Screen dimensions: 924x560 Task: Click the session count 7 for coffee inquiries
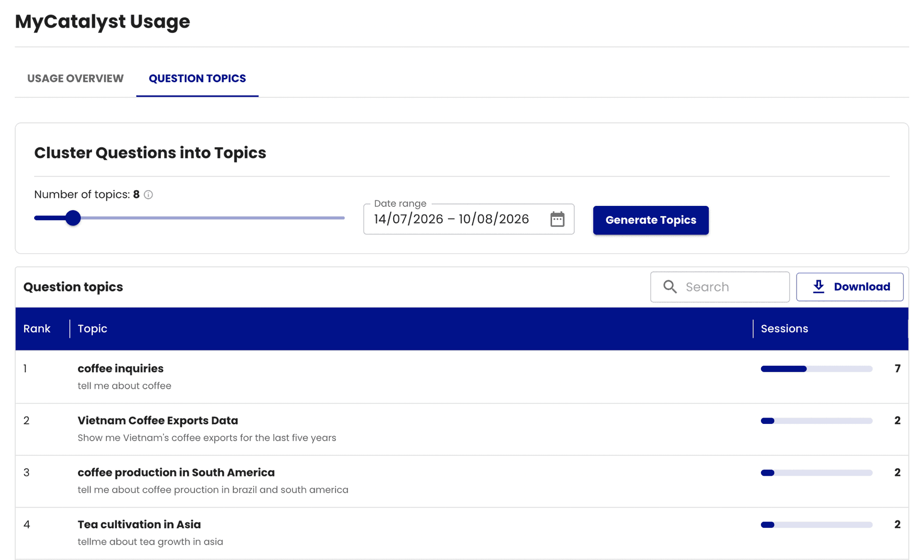tap(898, 369)
